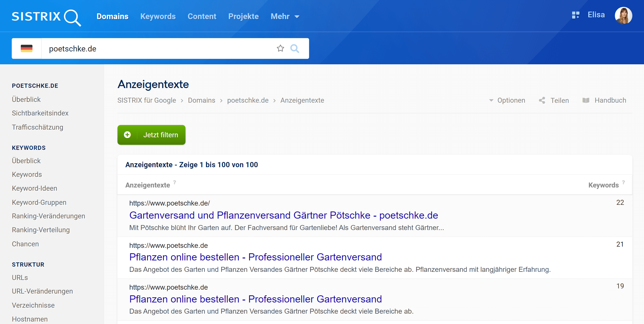Screen dimensions: 644x324
Task: Click the Teilen share icon
Action: click(x=542, y=100)
